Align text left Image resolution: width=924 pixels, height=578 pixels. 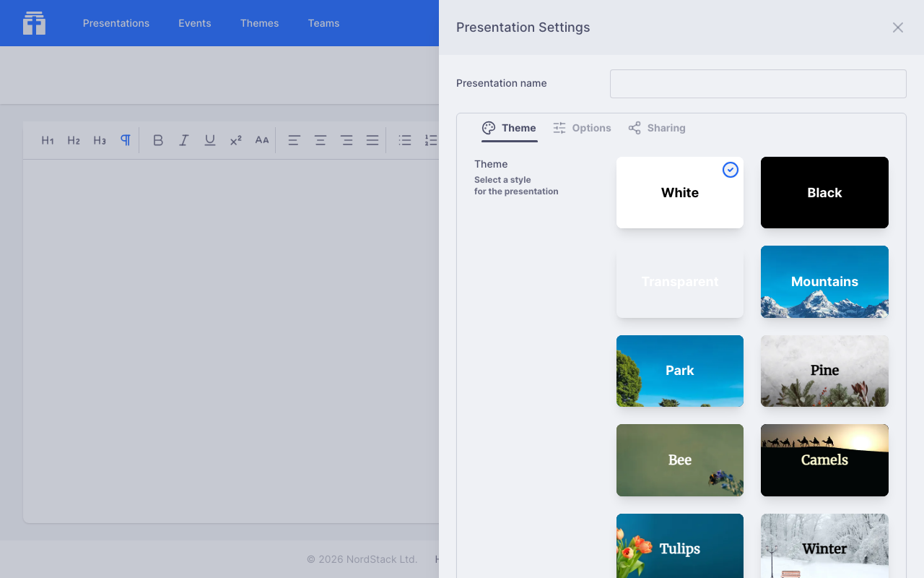click(294, 140)
